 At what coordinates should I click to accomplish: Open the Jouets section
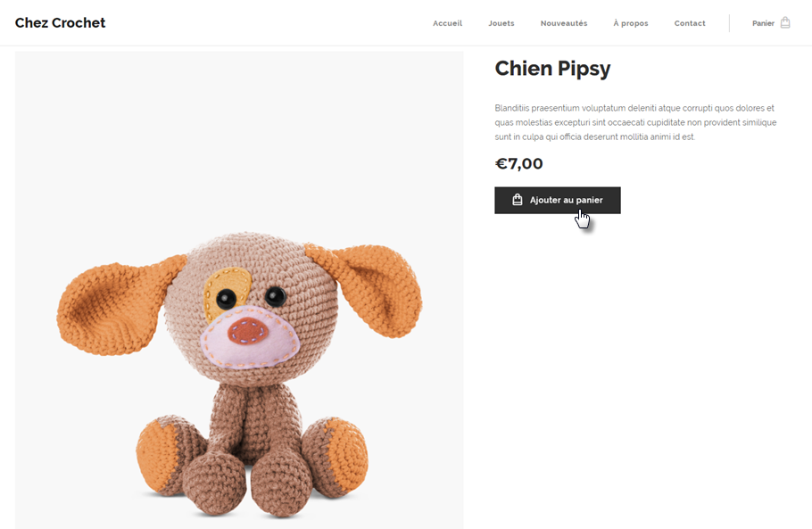pyautogui.click(x=501, y=23)
